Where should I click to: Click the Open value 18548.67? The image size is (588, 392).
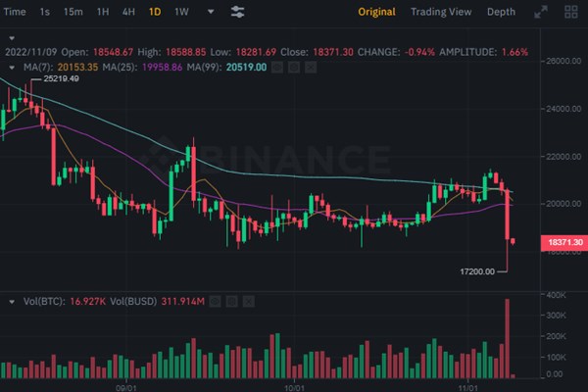(x=113, y=52)
